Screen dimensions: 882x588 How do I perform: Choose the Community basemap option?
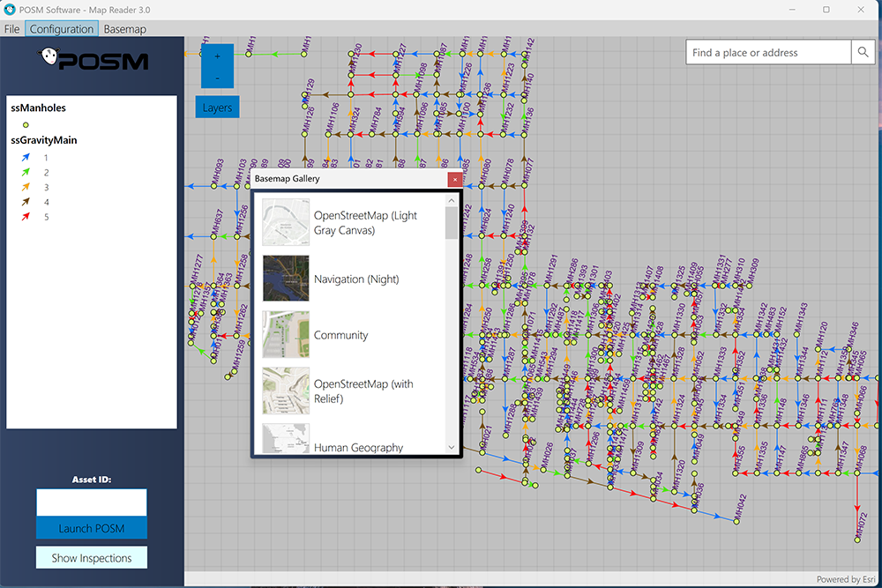pos(340,335)
